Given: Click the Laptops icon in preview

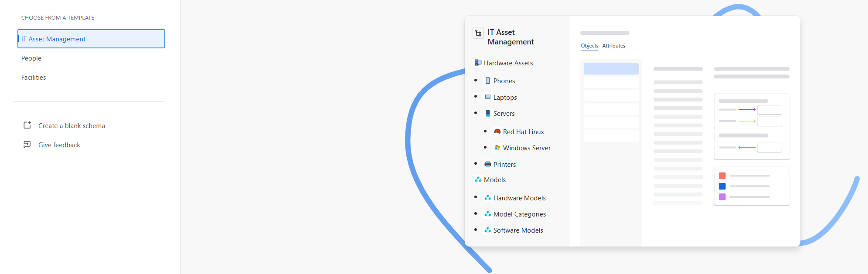Looking at the screenshot, I should point(488,97).
